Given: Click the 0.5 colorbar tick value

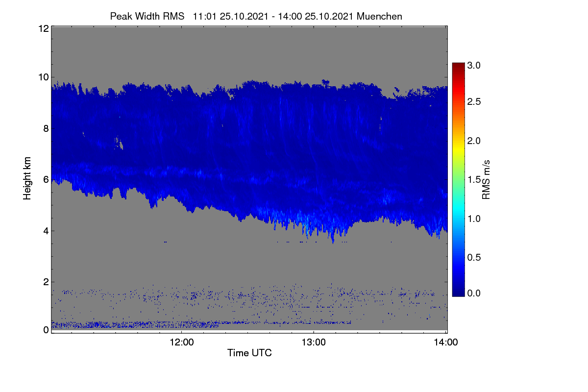Looking at the screenshot, I should click(x=474, y=257).
